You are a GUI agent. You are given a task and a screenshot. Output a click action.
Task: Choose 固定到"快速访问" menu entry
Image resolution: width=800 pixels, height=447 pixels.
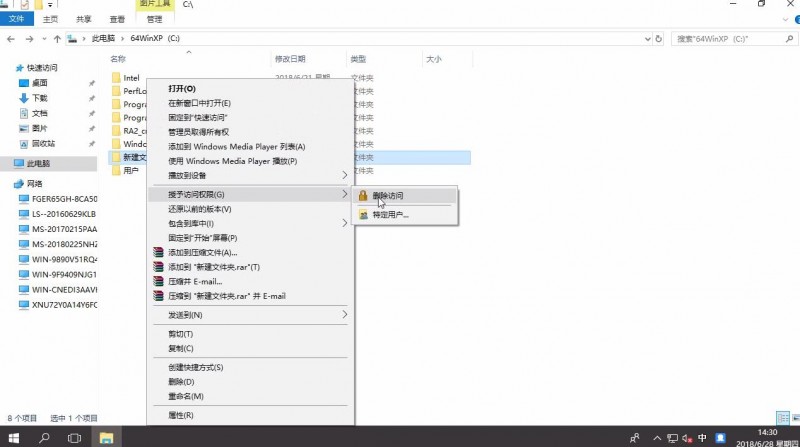click(x=198, y=117)
